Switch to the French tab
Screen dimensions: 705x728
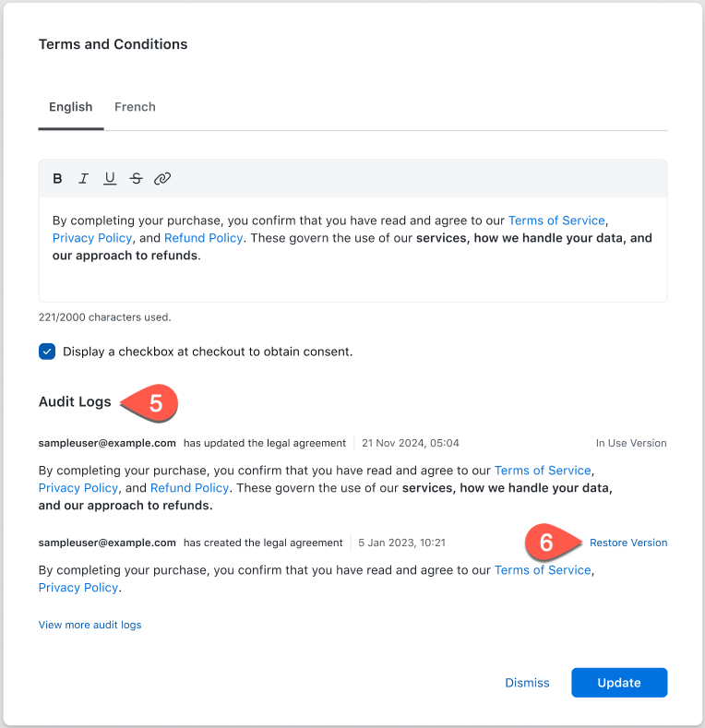pyautogui.click(x=135, y=107)
